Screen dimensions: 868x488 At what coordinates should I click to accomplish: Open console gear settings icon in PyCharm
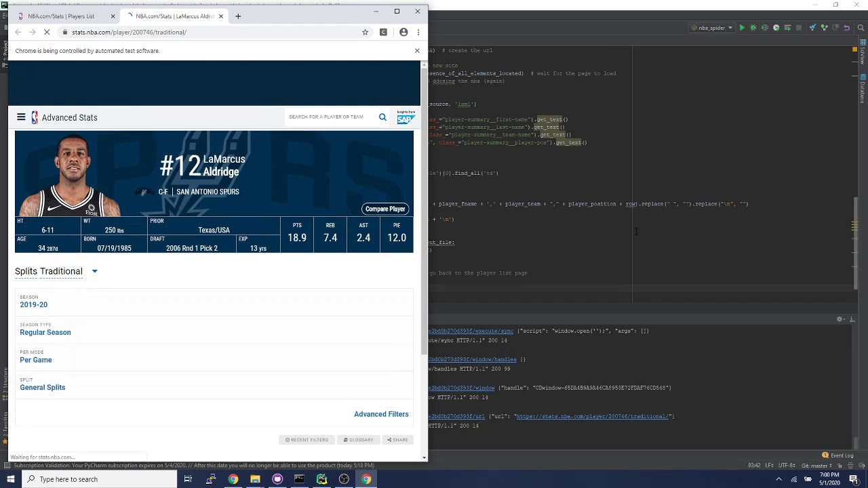[840, 319]
